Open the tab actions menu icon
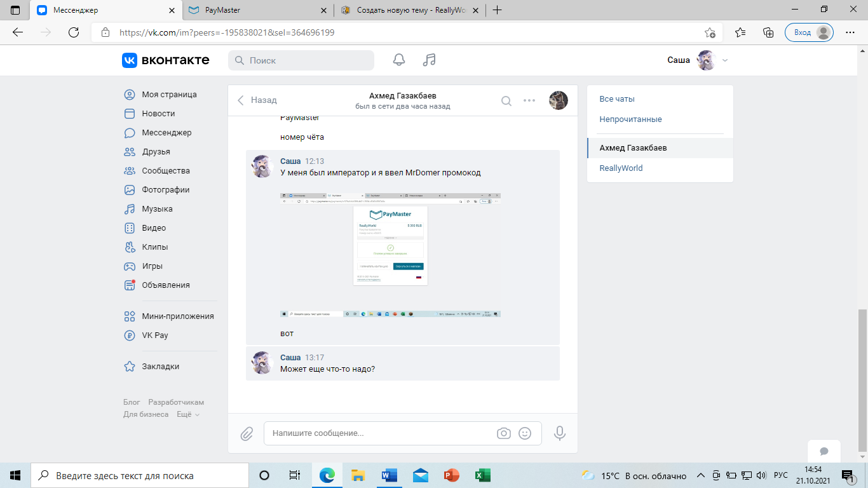868x488 pixels. [x=15, y=10]
